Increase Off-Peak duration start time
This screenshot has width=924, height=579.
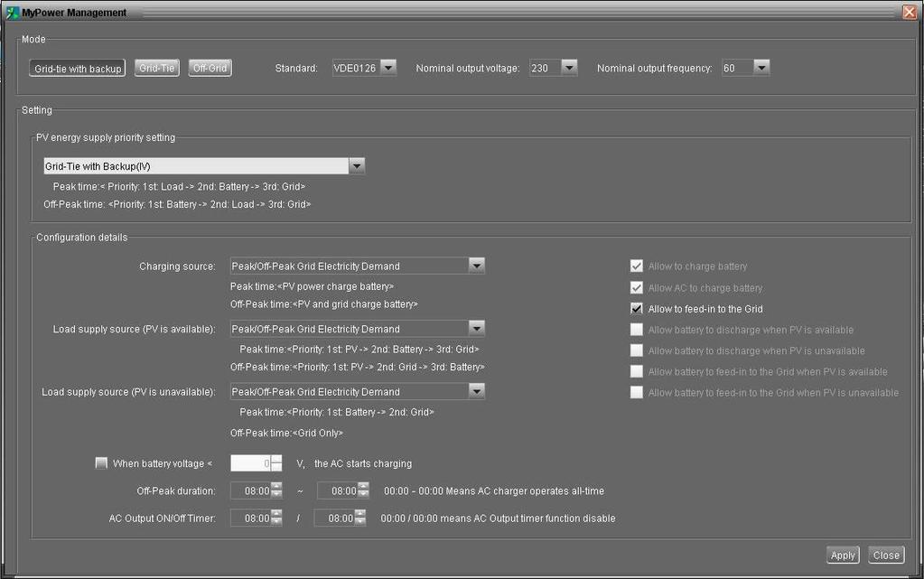click(276, 487)
